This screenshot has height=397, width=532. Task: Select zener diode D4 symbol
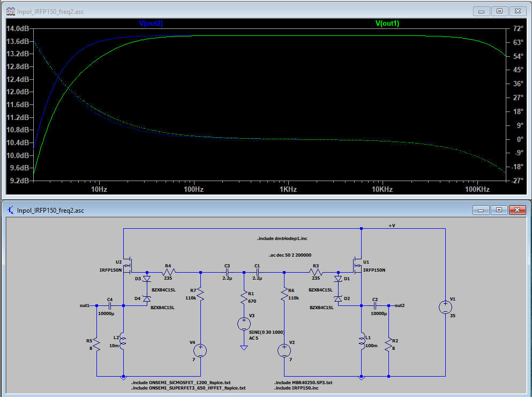click(x=147, y=298)
